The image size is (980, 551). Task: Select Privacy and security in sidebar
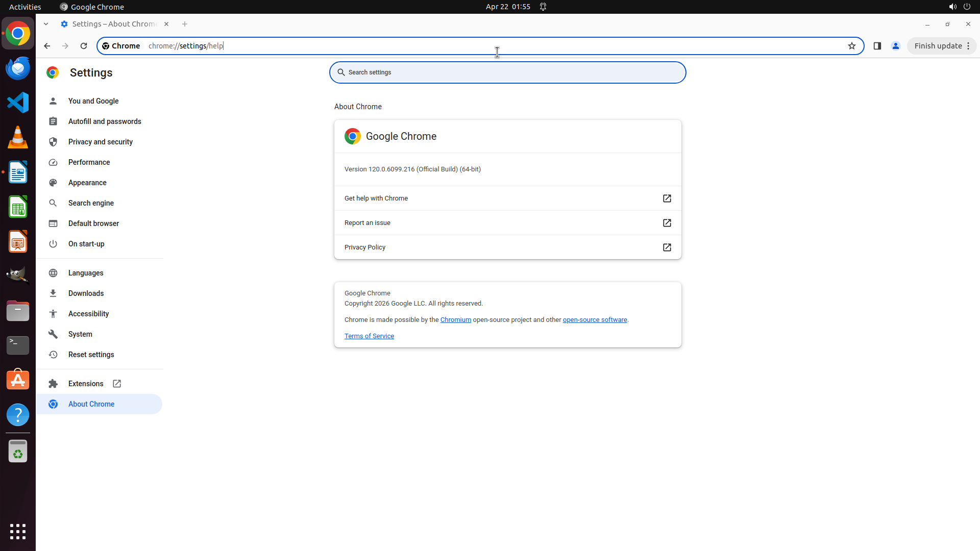[x=100, y=142]
